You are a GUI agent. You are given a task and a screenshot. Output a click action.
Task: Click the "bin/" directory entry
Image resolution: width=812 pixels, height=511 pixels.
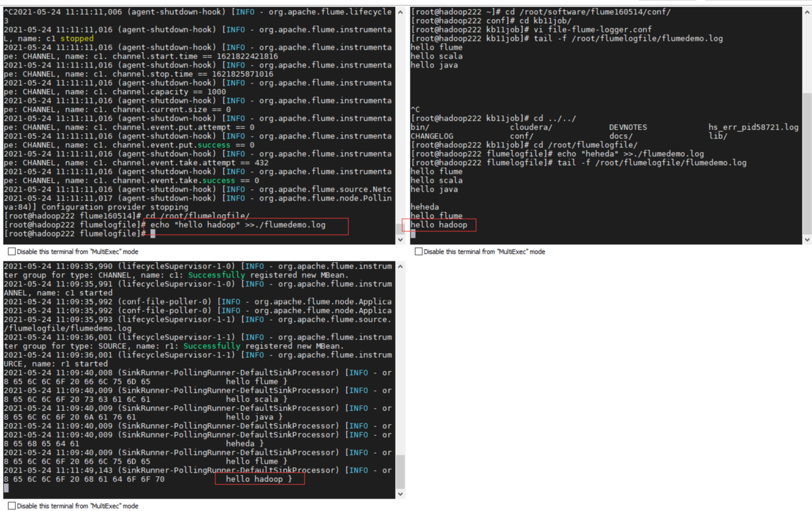tap(420, 127)
